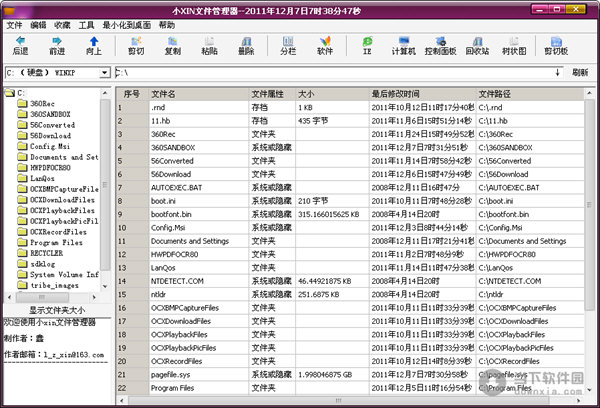The width and height of the screenshot is (600, 408).
Task: Open the drive selection dropdown C: WINXP
Action: pyautogui.click(x=104, y=73)
